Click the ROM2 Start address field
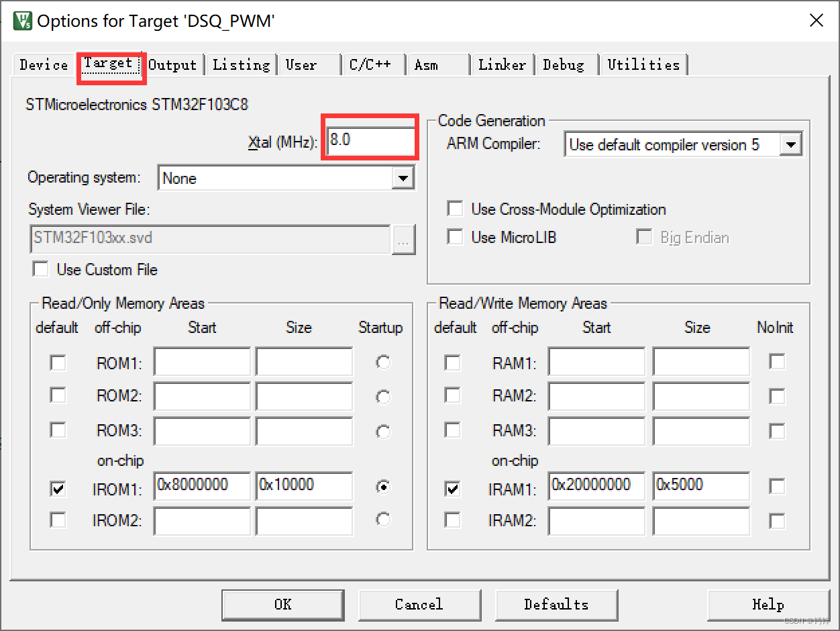 pyautogui.click(x=202, y=397)
